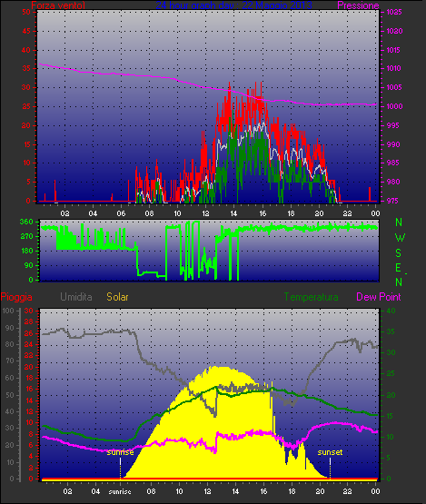Click the Temperatura legend label
This screenshot has height=504, width=426.
[x=311, y=297]
